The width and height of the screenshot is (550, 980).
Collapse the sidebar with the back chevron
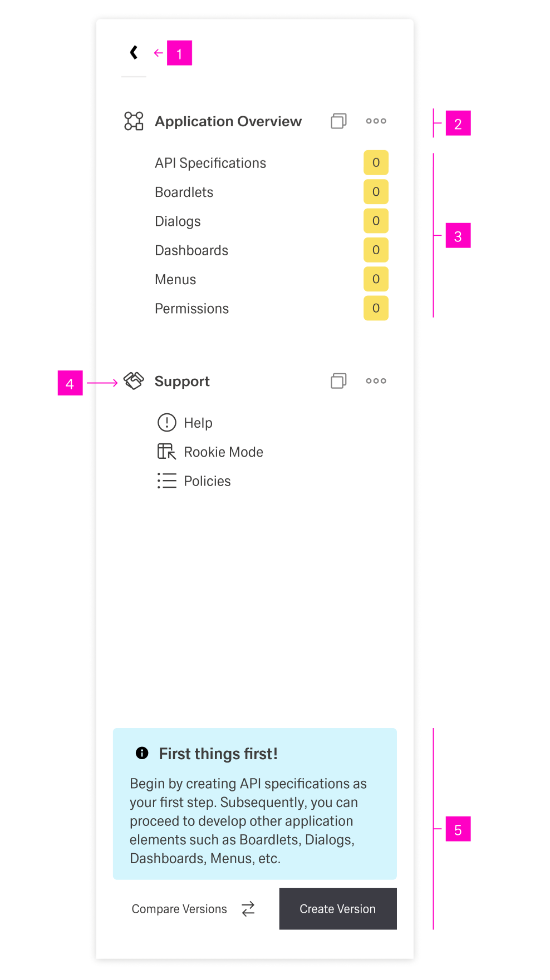[132, 52]
